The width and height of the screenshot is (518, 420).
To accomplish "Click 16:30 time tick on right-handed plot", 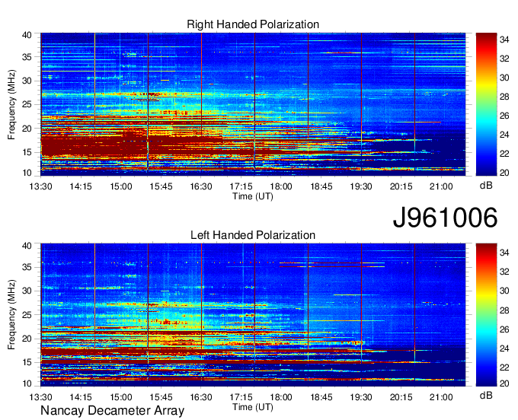I will [201, 186].
